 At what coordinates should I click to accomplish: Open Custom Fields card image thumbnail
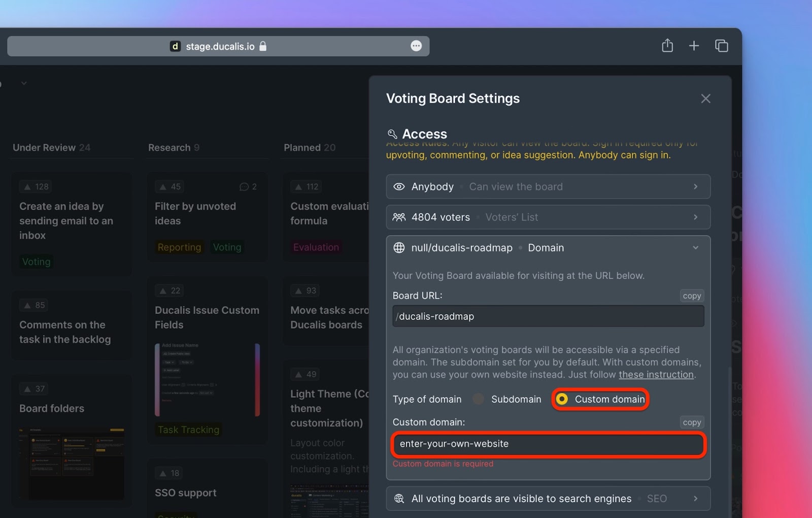tap(207, 380)
